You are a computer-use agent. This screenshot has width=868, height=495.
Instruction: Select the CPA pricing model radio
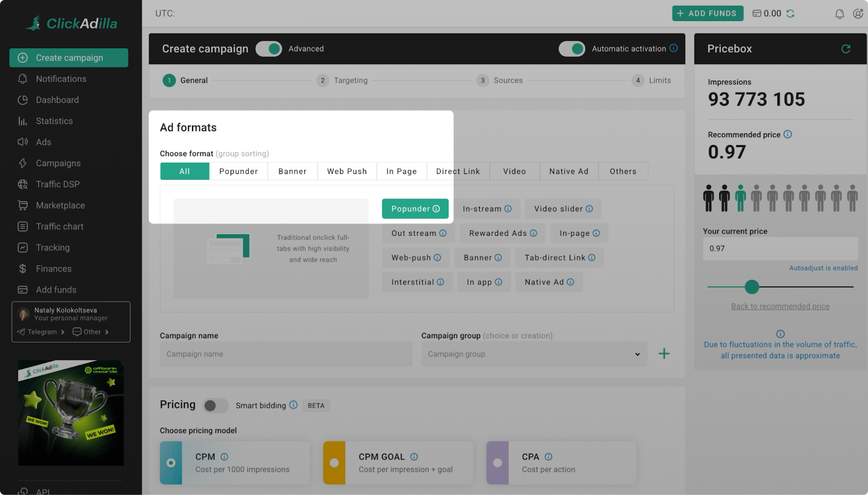[497, 462]
